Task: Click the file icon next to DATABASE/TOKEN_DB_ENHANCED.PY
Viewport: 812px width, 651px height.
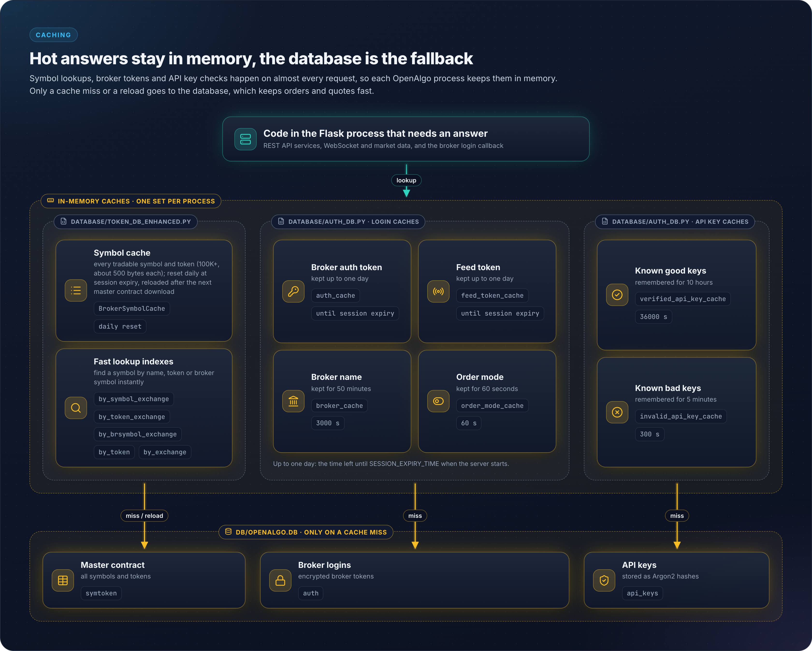Action: click(x=64, y=221)
